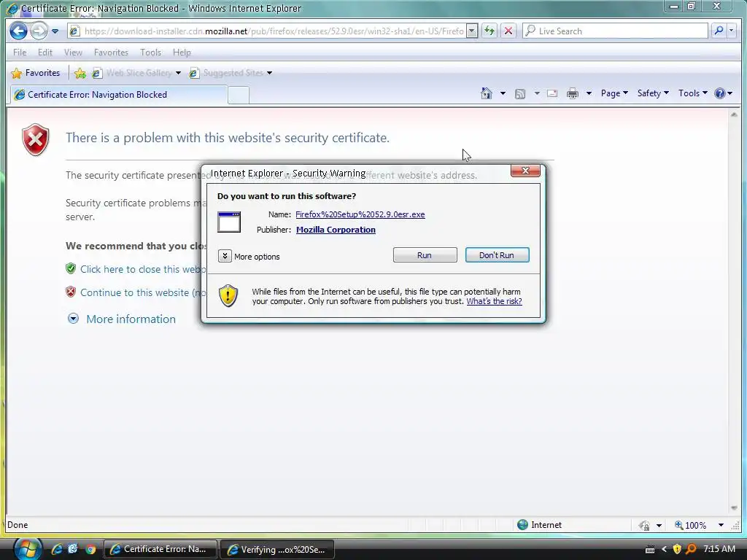The height and width of the screenshot is (560, 747).
Task: Click the 100% zoom level button
Action: (x=691, y=525)
